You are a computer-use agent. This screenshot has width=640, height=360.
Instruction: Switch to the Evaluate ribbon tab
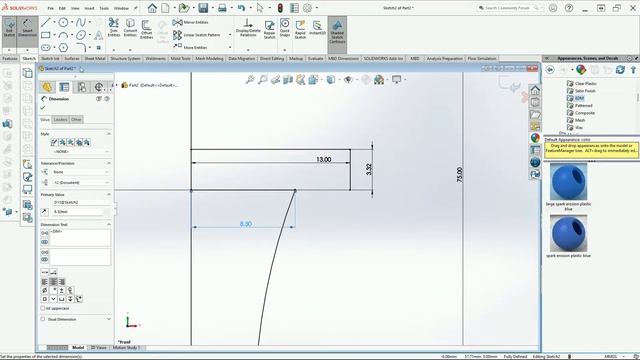tap(315, 59)
